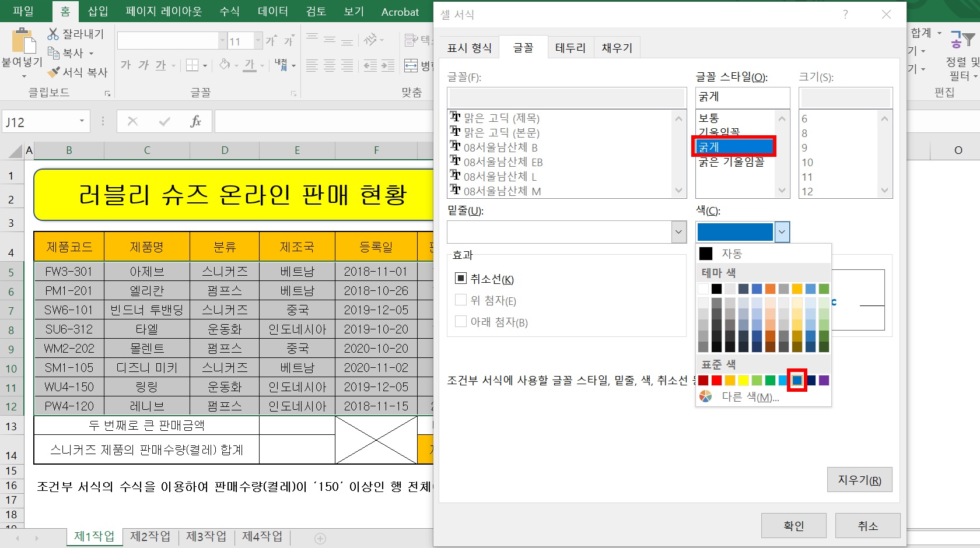Pick the standard blue color swatch

(x=797, y=380)
